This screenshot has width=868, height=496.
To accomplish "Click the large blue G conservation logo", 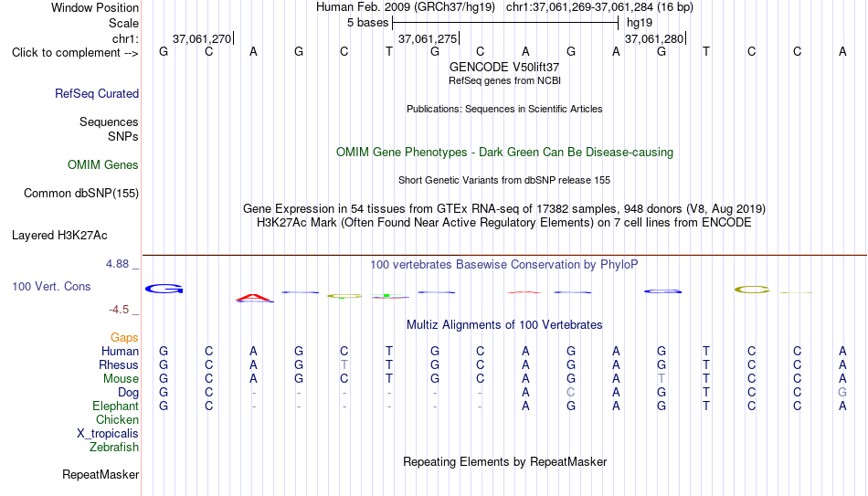I will click(x=164, y=289).
